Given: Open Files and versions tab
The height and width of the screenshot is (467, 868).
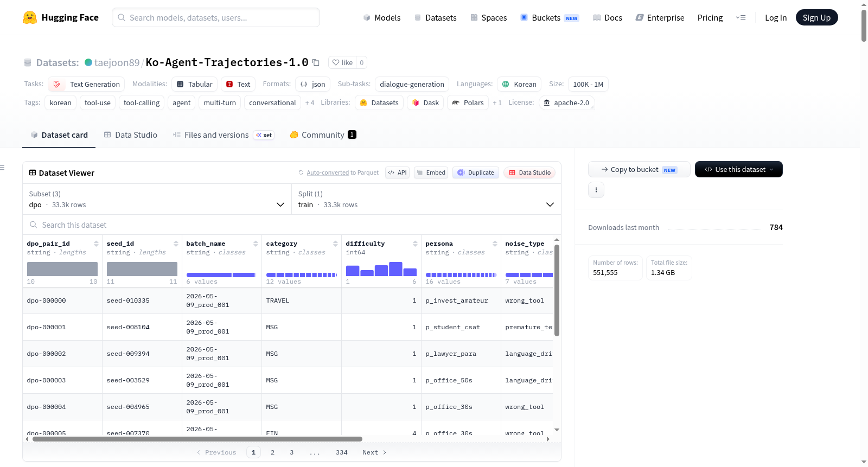Looking at the screenshot, I should click(223, 135).
